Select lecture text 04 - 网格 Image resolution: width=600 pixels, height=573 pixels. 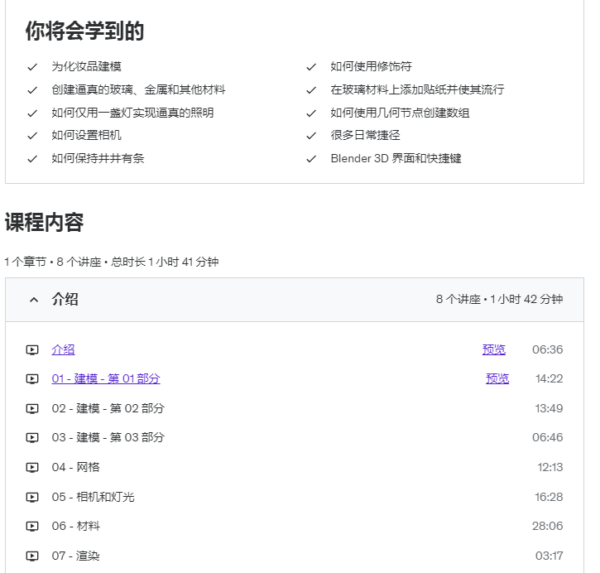(x=76, y=467)
